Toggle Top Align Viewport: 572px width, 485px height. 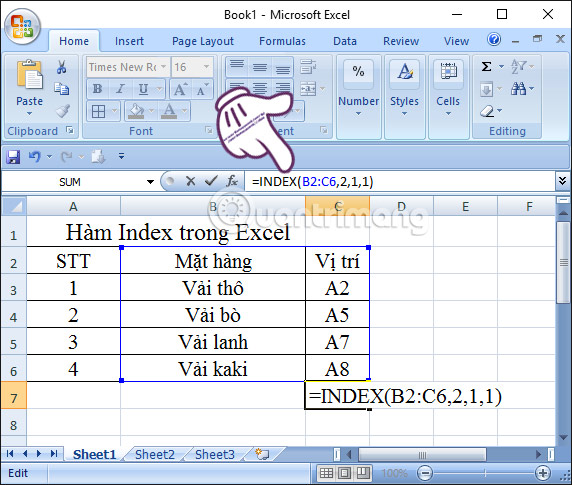(x=237, y=66)
